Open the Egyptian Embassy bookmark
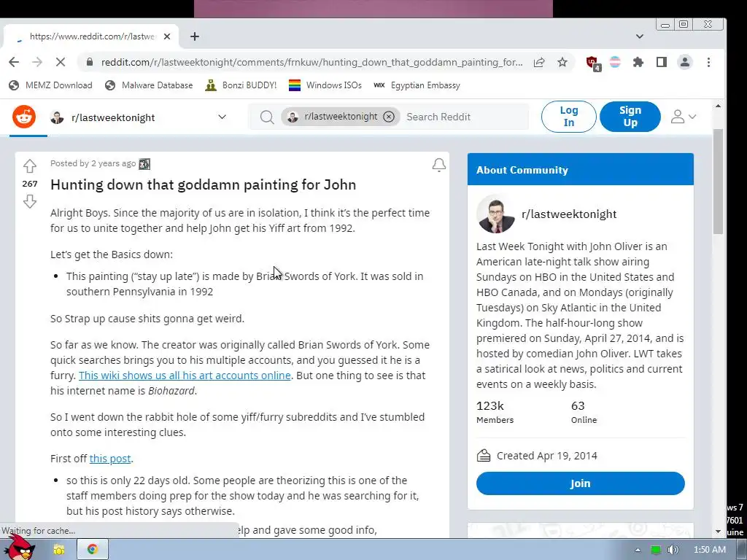This screenshot has width=747, height=560. click(417, 85)
